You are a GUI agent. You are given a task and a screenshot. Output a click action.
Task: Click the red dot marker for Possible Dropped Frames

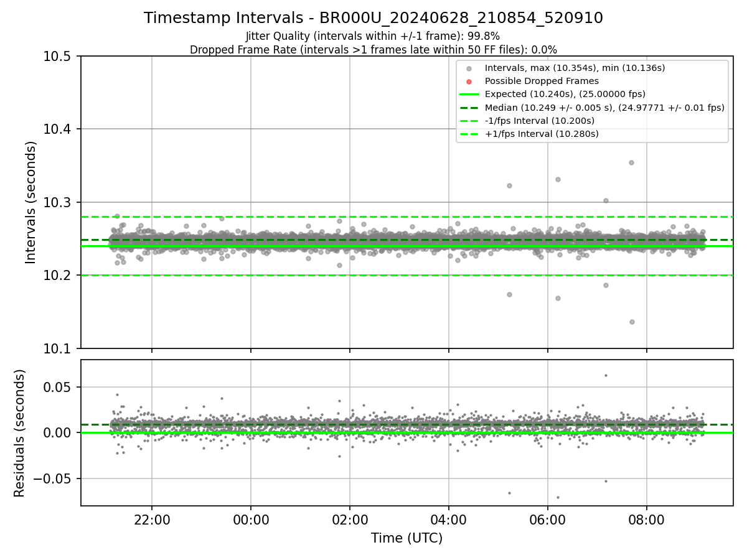469,82
